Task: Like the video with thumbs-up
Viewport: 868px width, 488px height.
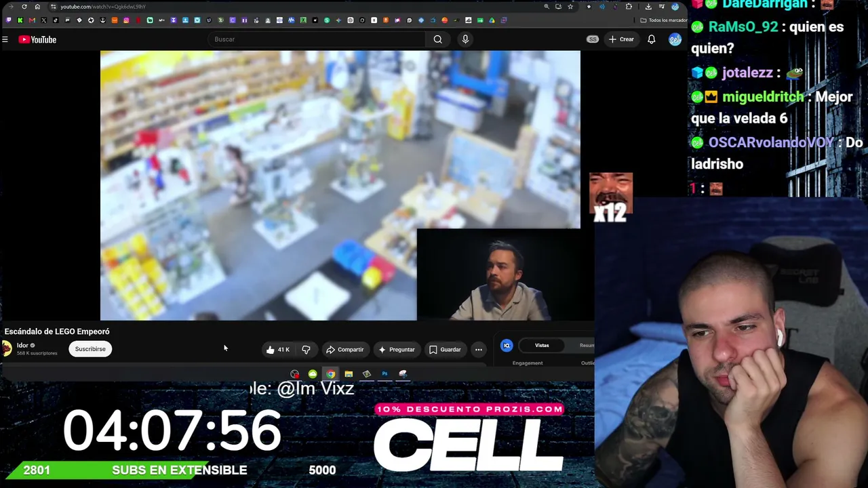Action: pyautogui.click(x=277, y=350)
